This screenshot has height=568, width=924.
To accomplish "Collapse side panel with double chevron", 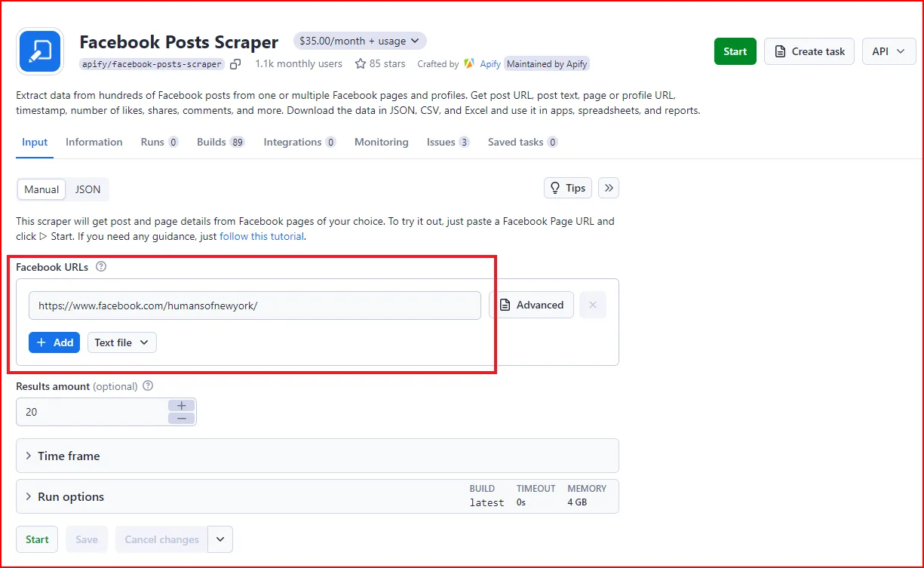I will click(x=609, y=188).
